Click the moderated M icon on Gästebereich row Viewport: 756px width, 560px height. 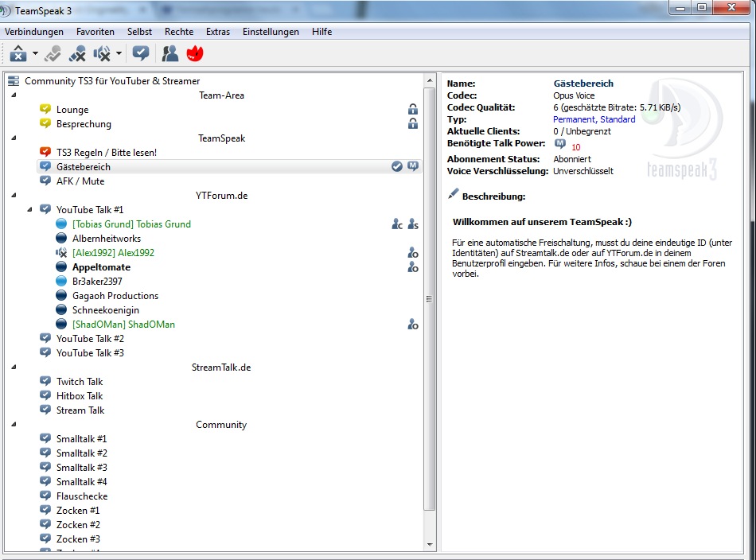pyautogui.click(x=413, y=166)
